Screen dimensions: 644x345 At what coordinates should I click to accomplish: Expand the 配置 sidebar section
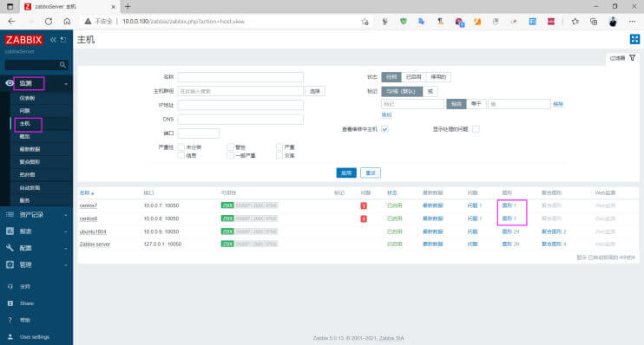36,248
